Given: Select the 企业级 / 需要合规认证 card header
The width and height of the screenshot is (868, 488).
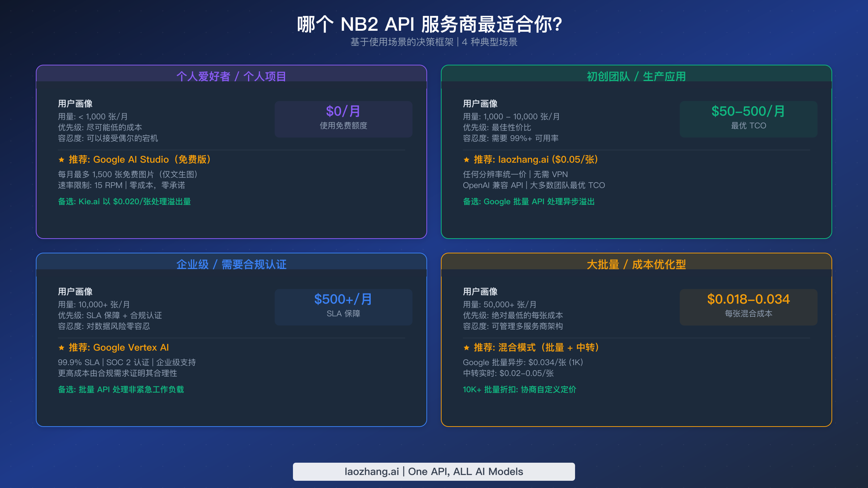Looking at the screenshot, I should (231, 264).
